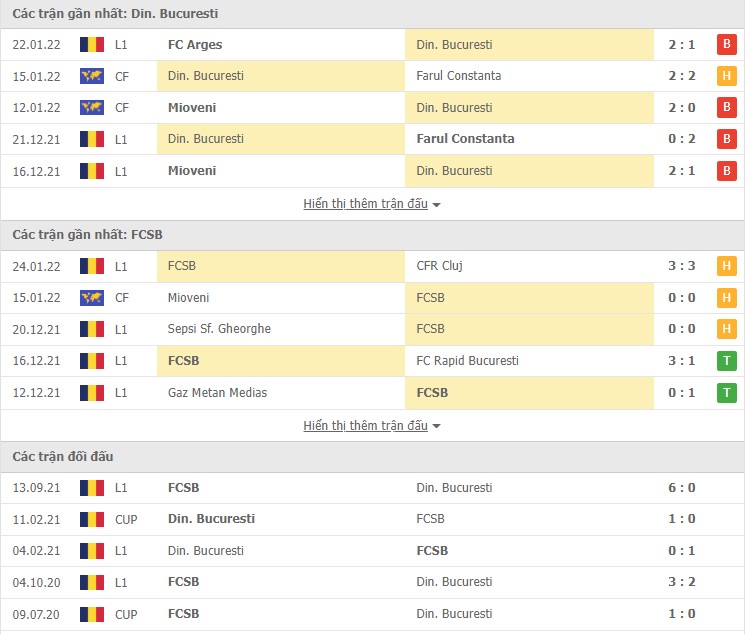This screenshot has height=634, width=745.
Task: Select the Farul Constanta bold team name
Action: 465,139
